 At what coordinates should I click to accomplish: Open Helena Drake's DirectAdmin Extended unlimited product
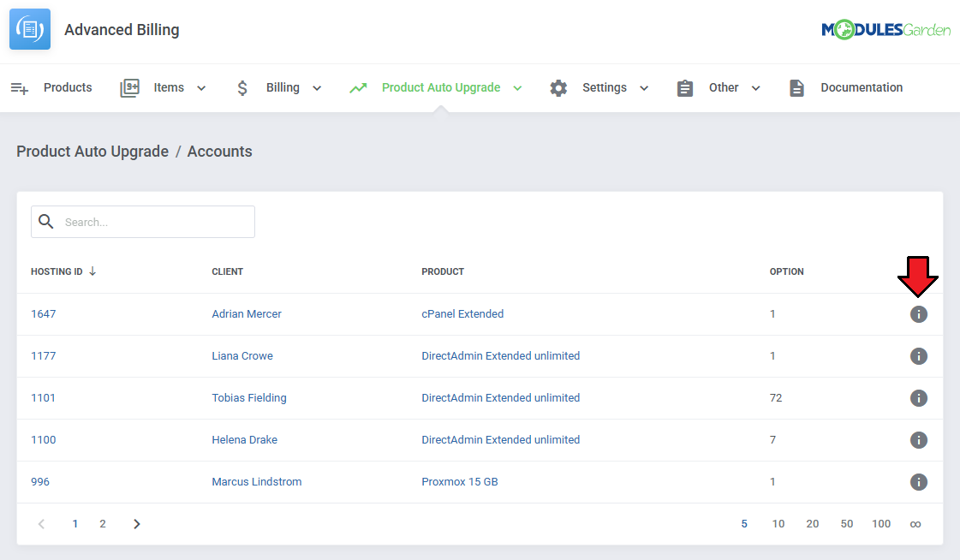(500, 440)
